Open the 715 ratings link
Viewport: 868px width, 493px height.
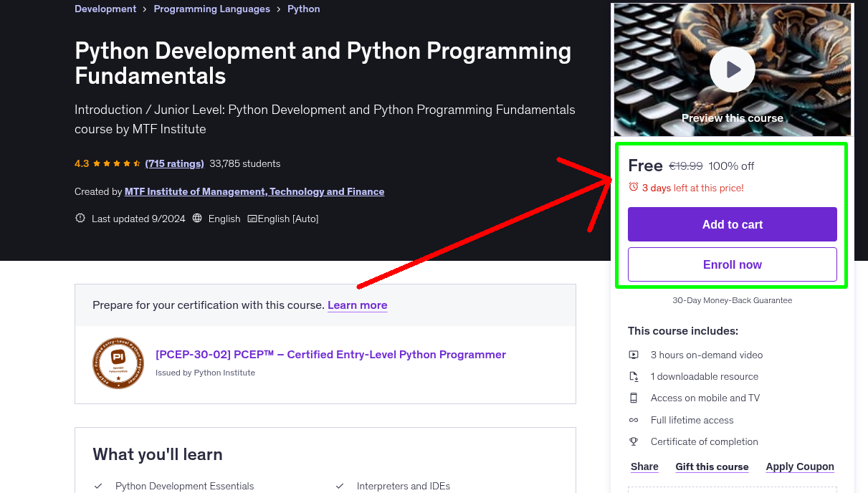pyautogui.click(x=174, y=163)
